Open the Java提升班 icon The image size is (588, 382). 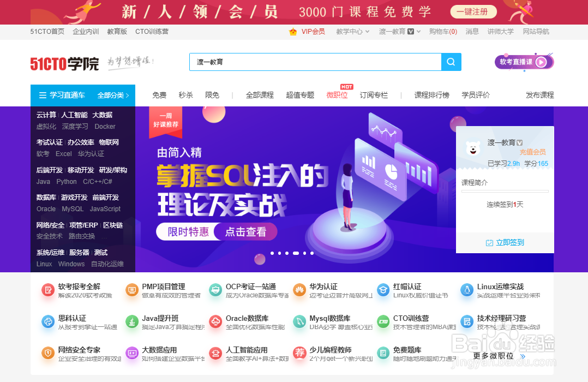pos(132,321)
